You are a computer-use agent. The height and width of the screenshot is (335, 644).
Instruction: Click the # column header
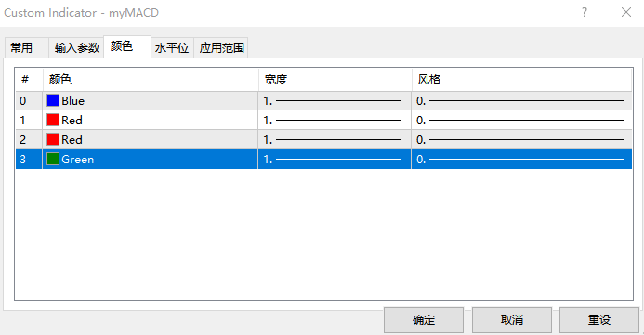pyautogui.click(x=29, y=80)
